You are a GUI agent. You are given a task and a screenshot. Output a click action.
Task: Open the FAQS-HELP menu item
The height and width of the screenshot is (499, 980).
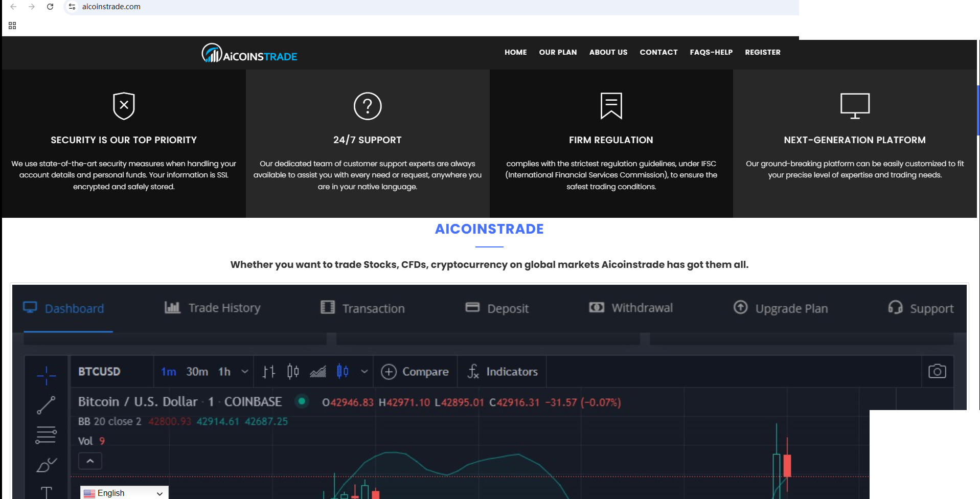click(x=711, y=52)
